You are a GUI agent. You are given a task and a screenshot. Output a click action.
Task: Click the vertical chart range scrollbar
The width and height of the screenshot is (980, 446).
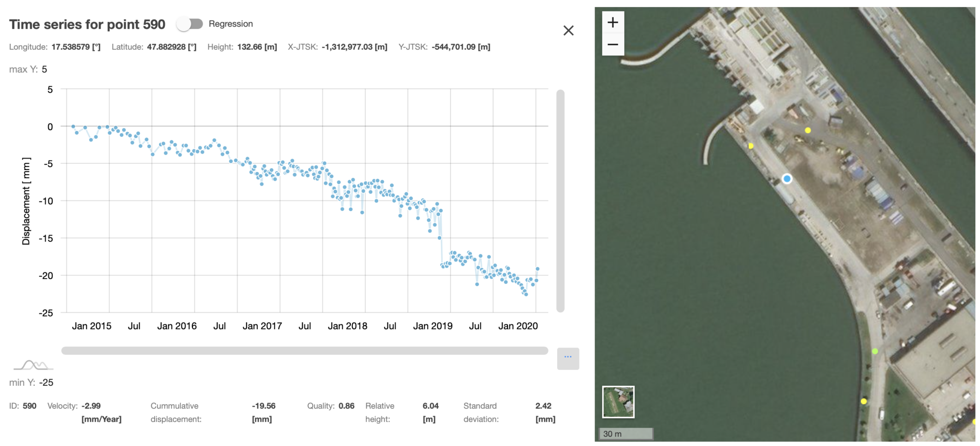[x=560, y=201]
